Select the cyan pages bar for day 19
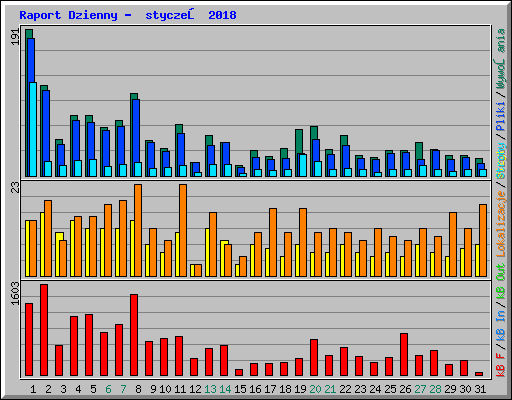Screen dimensions: 512x400 (303, 165)
